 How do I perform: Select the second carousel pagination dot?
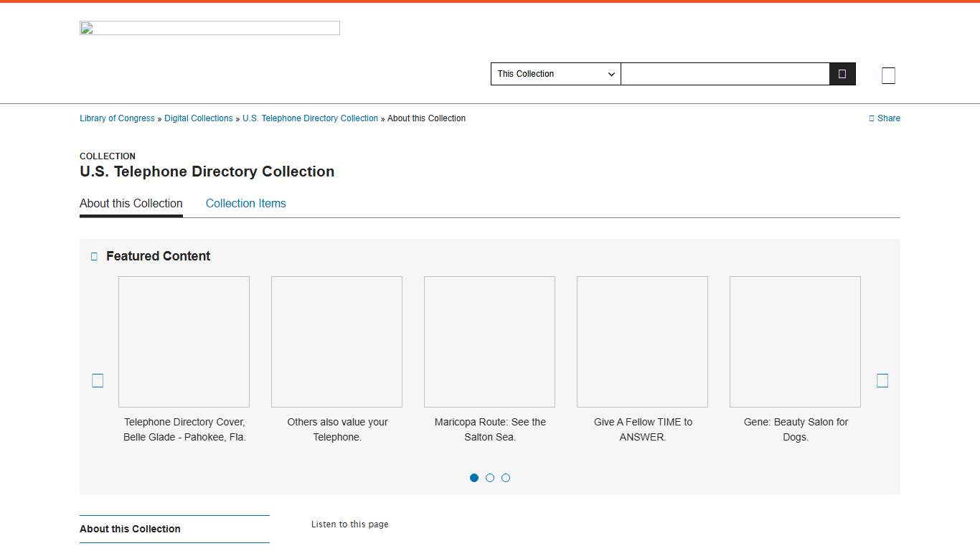490,477
